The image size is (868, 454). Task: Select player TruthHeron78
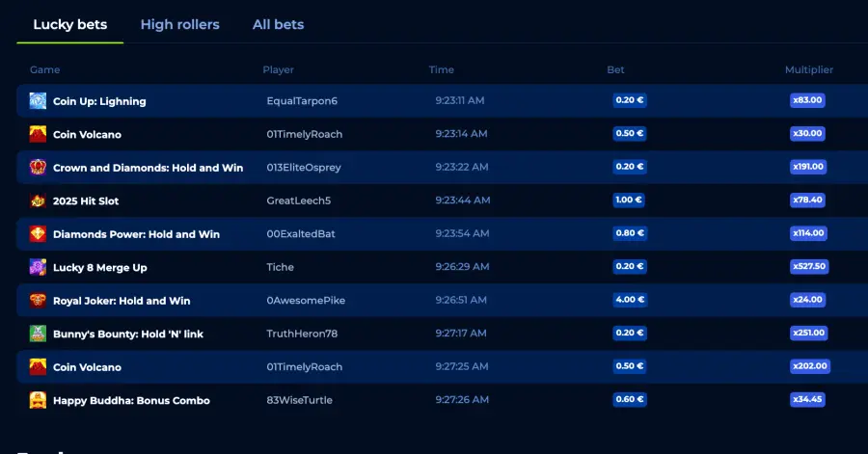click(x=302, y=334)
